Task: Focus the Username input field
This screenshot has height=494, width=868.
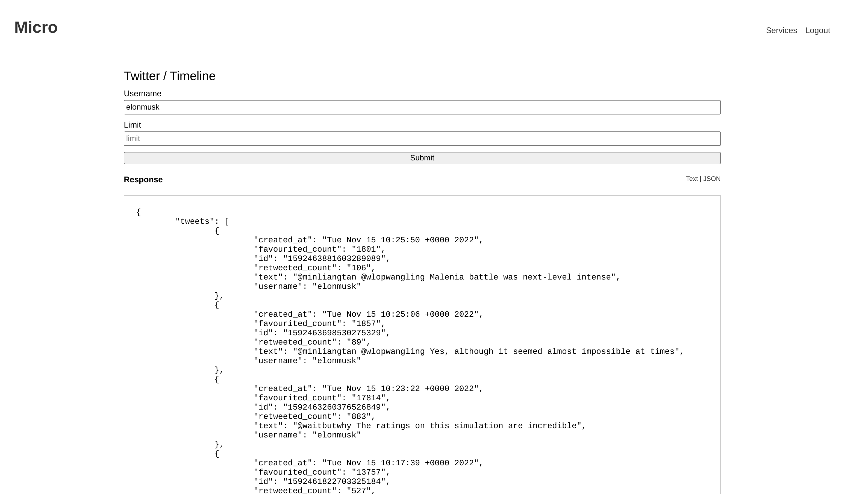Action: coord(422,107)
